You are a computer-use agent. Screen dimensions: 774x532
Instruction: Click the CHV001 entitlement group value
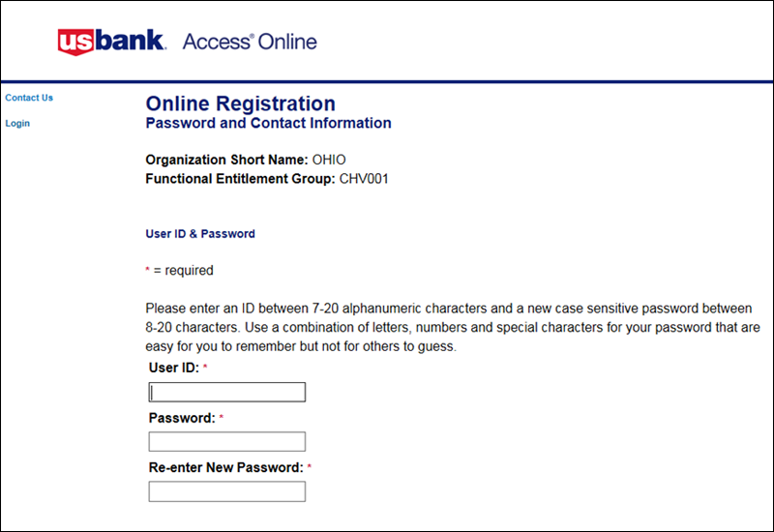point(364,179)
